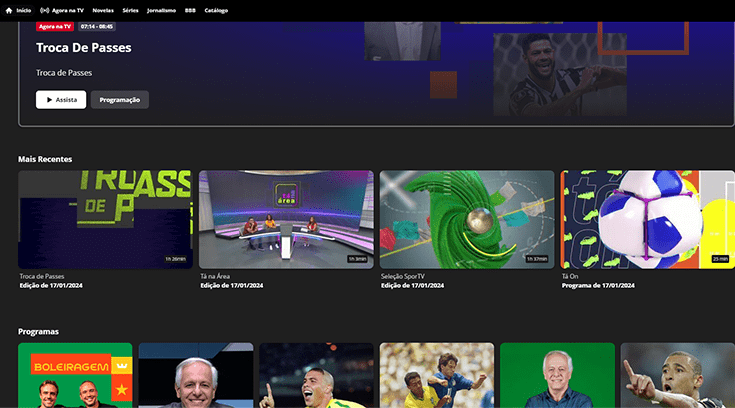This screenshot has width=735, height=408.
Task: Open the Seleção SporTV video thumbnail
Action: (467, 219)
